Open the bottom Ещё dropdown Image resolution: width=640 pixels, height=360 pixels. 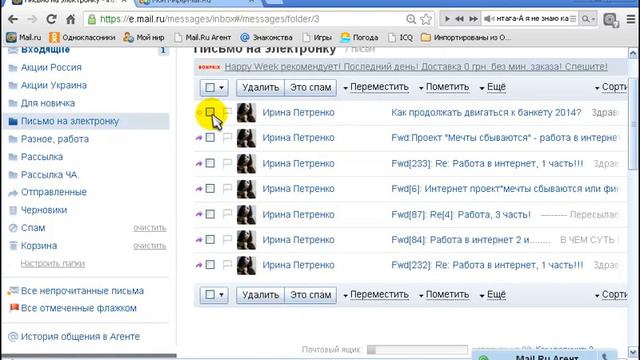(x=493, y=295)
